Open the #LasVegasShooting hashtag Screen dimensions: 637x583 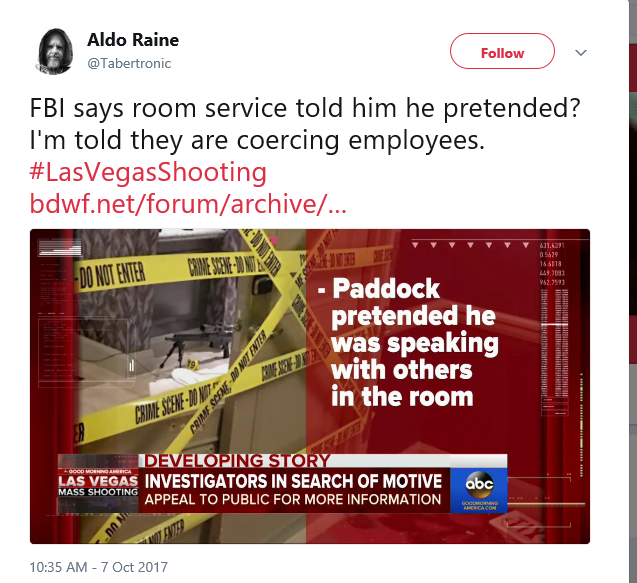pyautogui.click(x=148, y=172)
